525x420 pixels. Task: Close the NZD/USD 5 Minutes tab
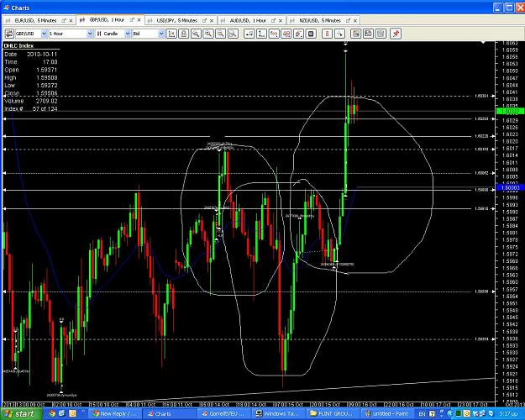(x=355, y=20)
